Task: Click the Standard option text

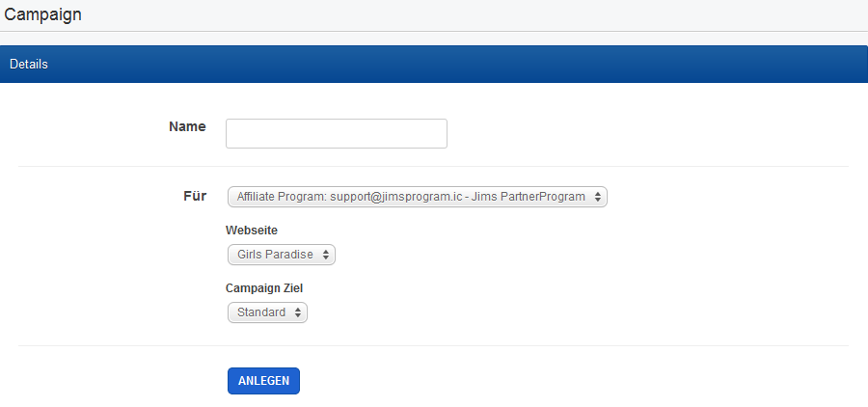Action: pos(261,312)
